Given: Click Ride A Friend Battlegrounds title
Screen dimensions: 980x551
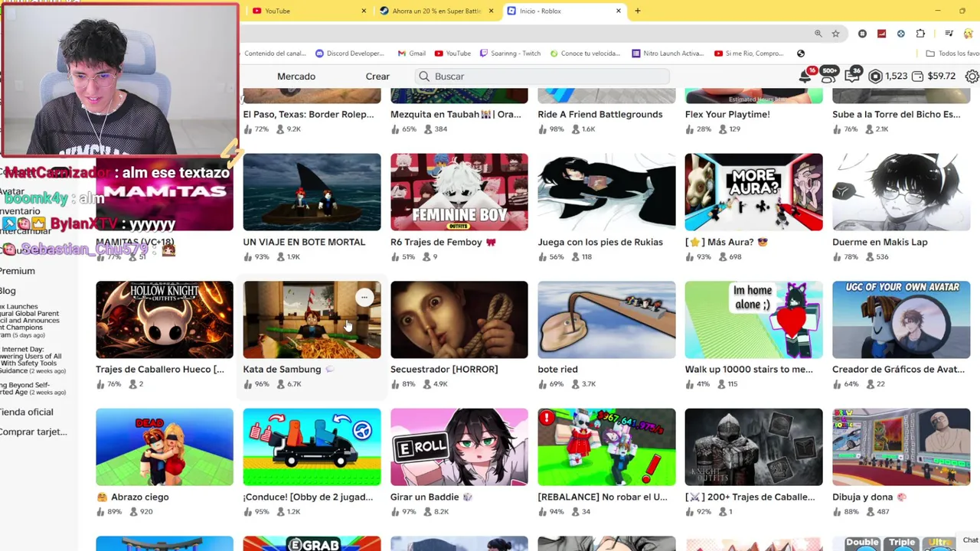Looking at the screenshot, I should click(x=600, y=114).
